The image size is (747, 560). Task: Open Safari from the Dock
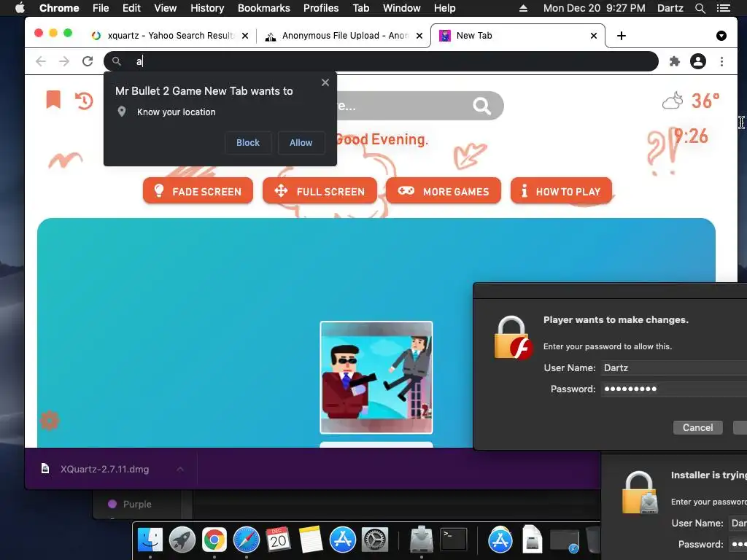(x=247, y=540)
